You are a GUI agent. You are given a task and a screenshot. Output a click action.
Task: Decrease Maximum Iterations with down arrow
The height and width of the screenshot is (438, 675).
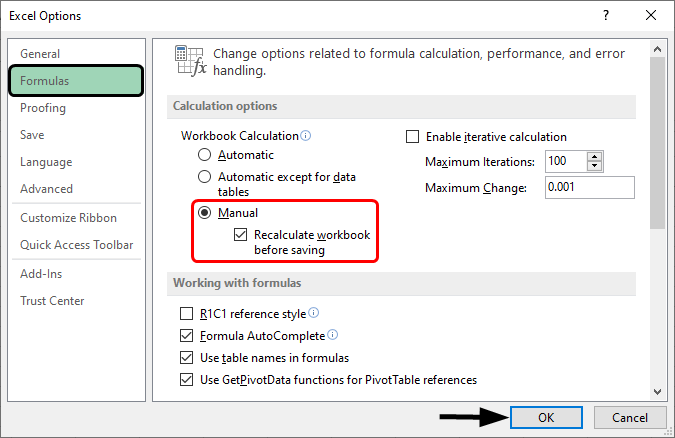(595, 166)
